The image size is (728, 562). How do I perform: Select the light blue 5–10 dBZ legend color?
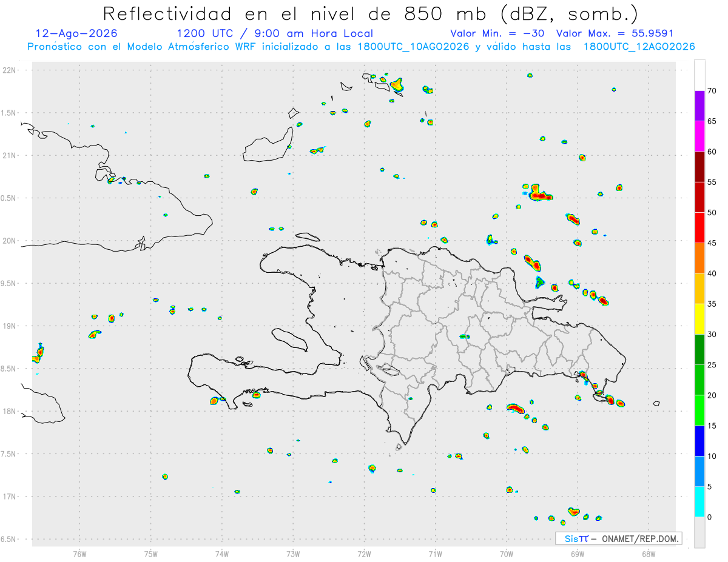[x=699, y=471]
